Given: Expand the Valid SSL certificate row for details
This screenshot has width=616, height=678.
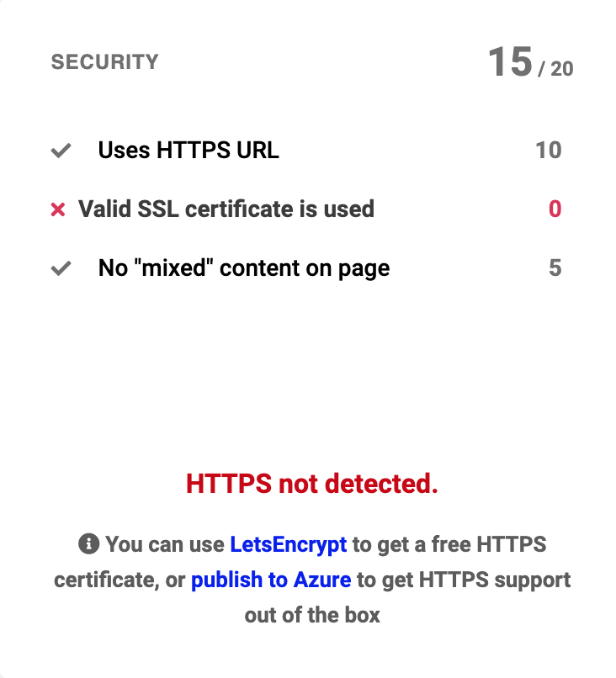Looking at the screenshot, I should point(226,209).
